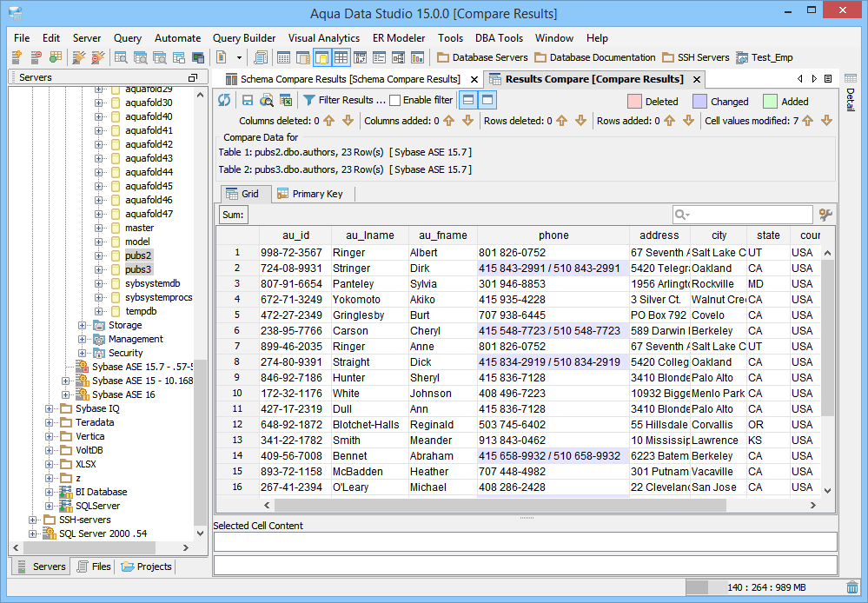Click the Sum: button

[233, 215]
